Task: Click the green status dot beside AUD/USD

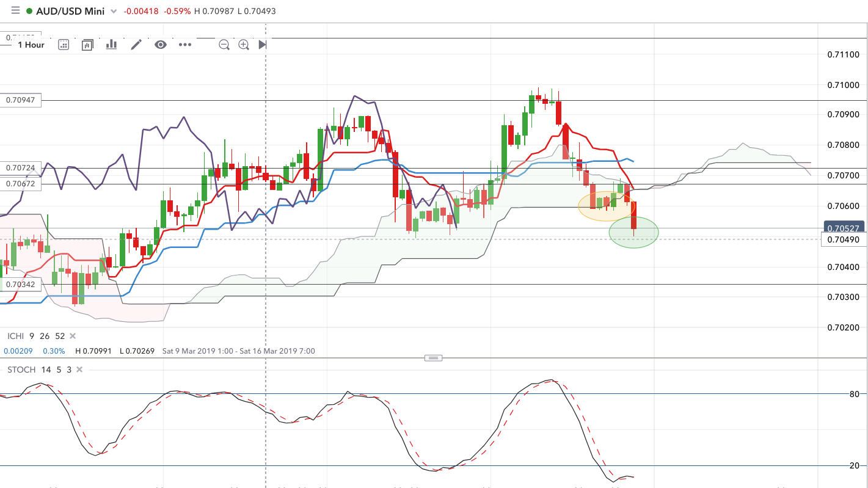Action: pyautogui.click(x=29, y=12)
